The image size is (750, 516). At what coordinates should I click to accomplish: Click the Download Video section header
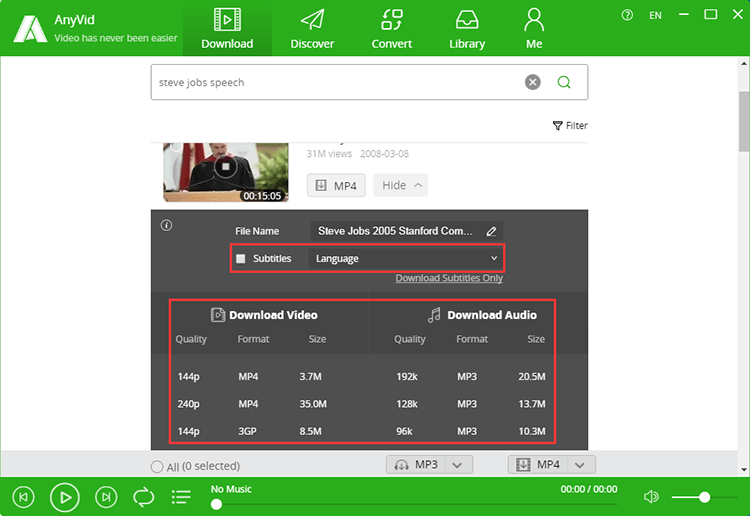click(264, 315)
